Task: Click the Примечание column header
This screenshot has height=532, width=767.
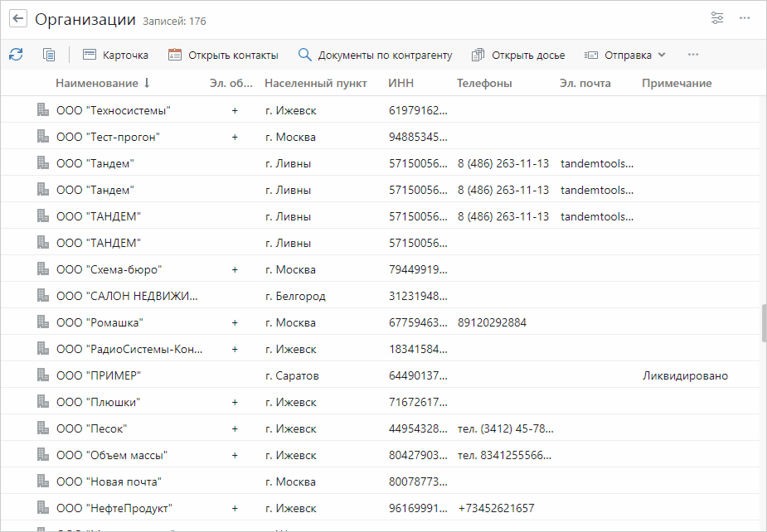Action: click(x=677, y=83)
